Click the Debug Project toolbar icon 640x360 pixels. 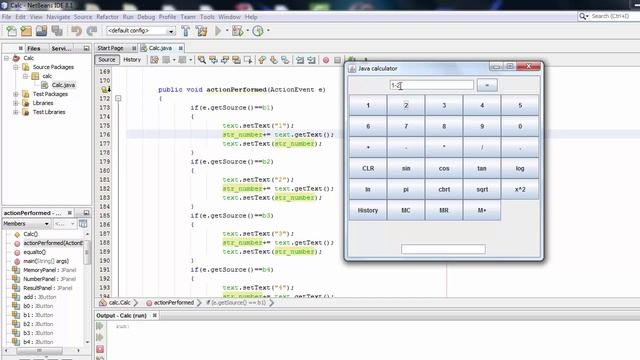click(237, 31)
